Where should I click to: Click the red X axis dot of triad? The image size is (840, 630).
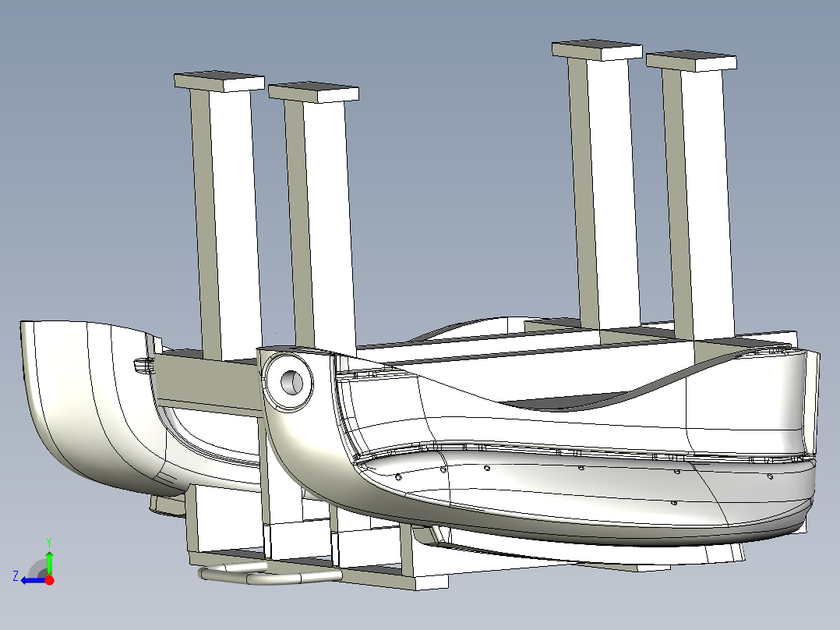click(x=50, y=580)
